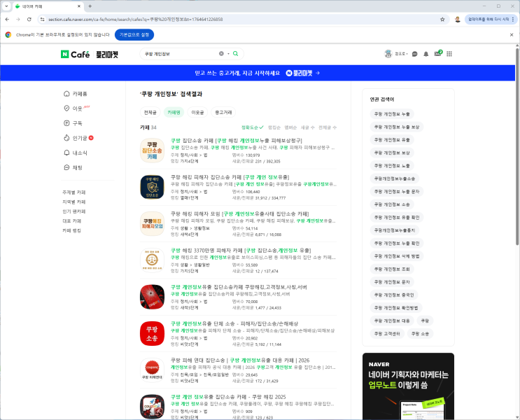Open 인기글 in the sidebar
The height and width of the screenshot is (420, 520).
[x=78, y=138]
